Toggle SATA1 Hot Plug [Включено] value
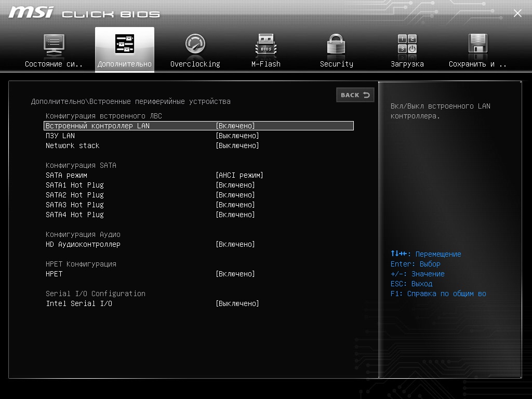The image size is (532, 399). pos(235,185)
